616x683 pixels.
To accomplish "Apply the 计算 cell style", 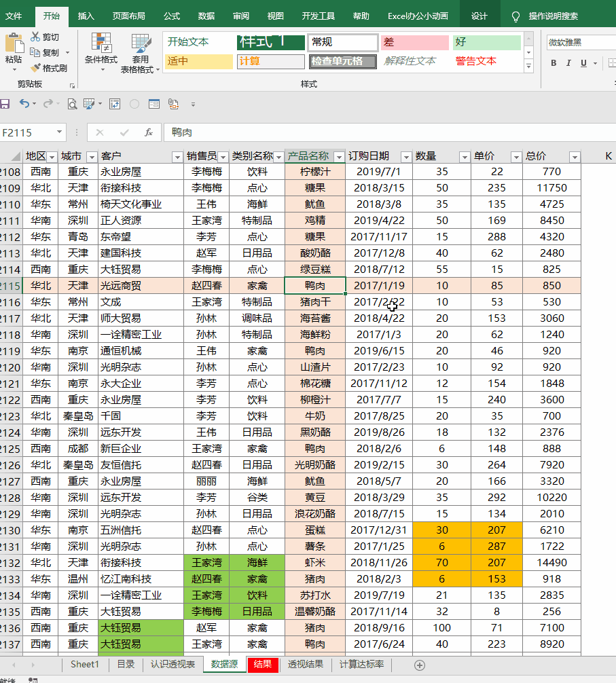I will click(271, 61).
